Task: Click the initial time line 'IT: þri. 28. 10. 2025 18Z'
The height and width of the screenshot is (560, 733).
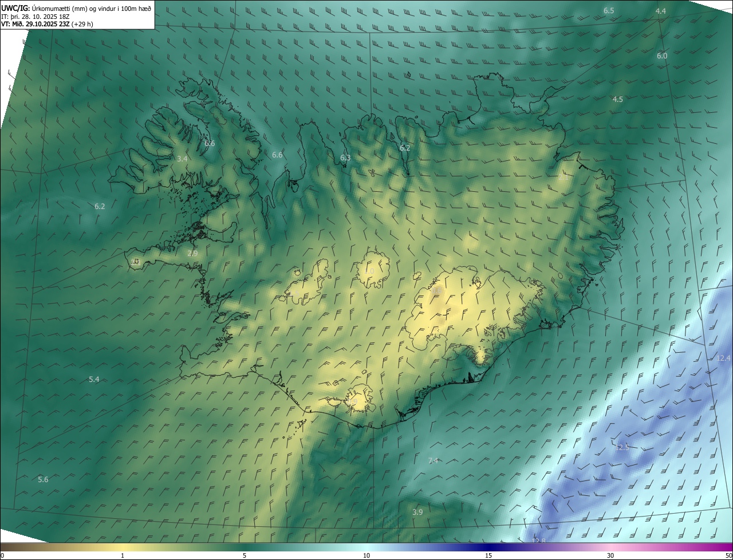Action: pos(34,17)
